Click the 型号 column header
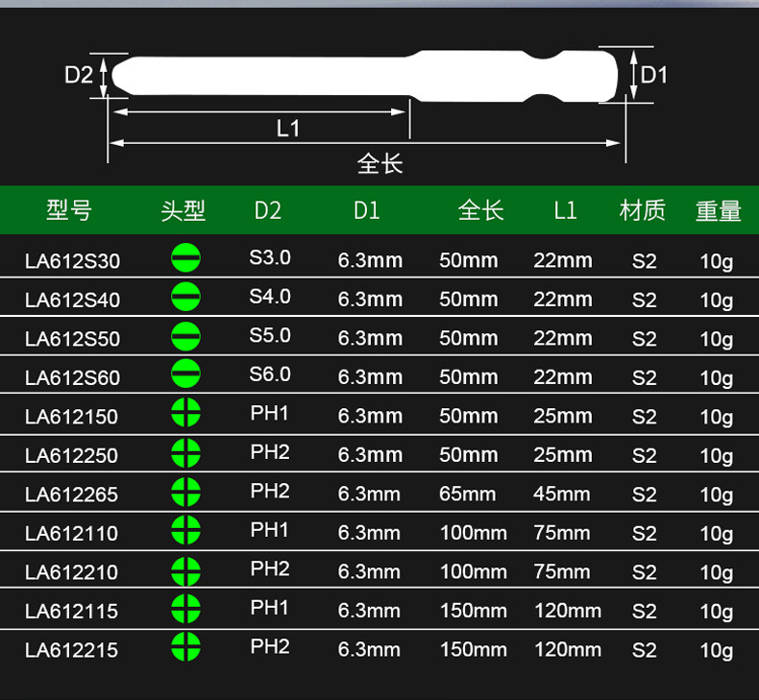This screenshot has height=700, width=759. pyautogui.click(x=69, y=210)
